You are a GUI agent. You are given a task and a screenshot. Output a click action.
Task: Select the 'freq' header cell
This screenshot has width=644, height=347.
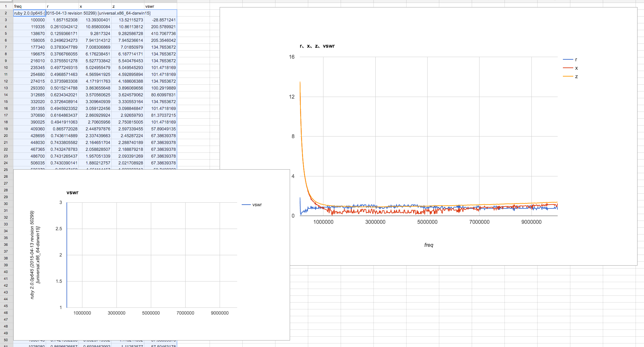coord(29,6)
